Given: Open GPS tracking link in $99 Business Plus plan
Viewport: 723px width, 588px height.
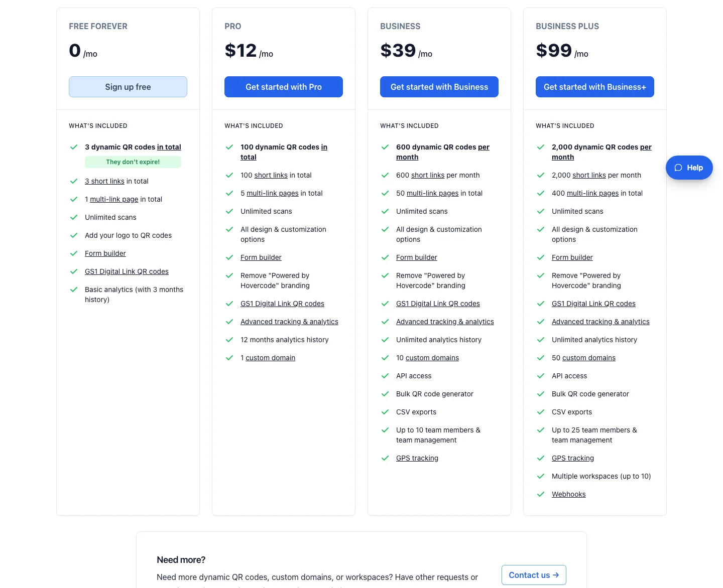Looking at the screenshot, I should [x=573, y=458].
